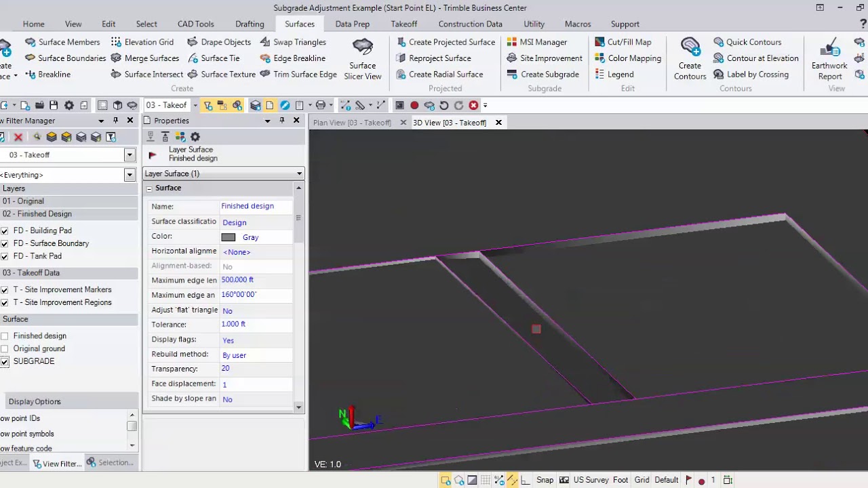This screenshot has width=868, height=488.
Task: Click the print icon in toolbar
Action: click(x=321, y=106)
